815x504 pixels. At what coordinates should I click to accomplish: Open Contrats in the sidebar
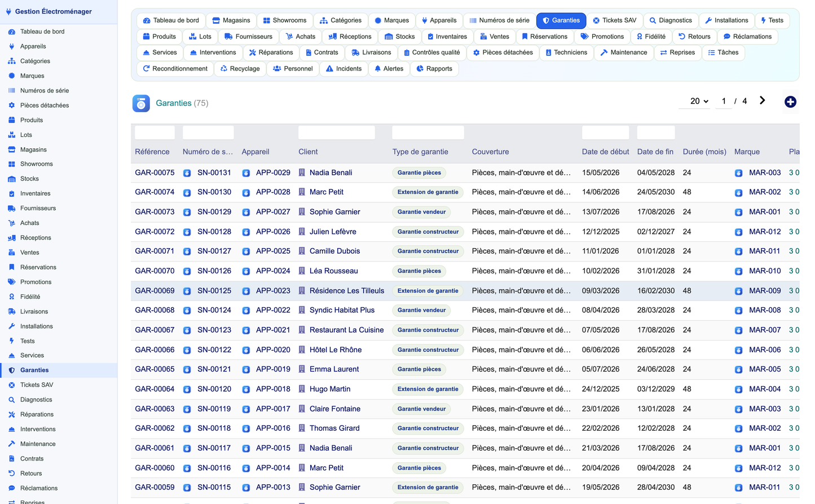[x=59, y=458]
